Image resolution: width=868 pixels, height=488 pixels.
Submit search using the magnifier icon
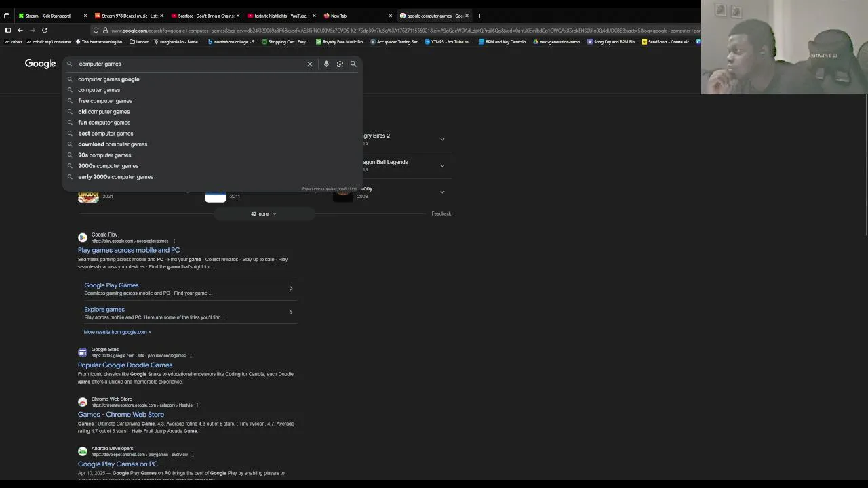click(353, 64)
